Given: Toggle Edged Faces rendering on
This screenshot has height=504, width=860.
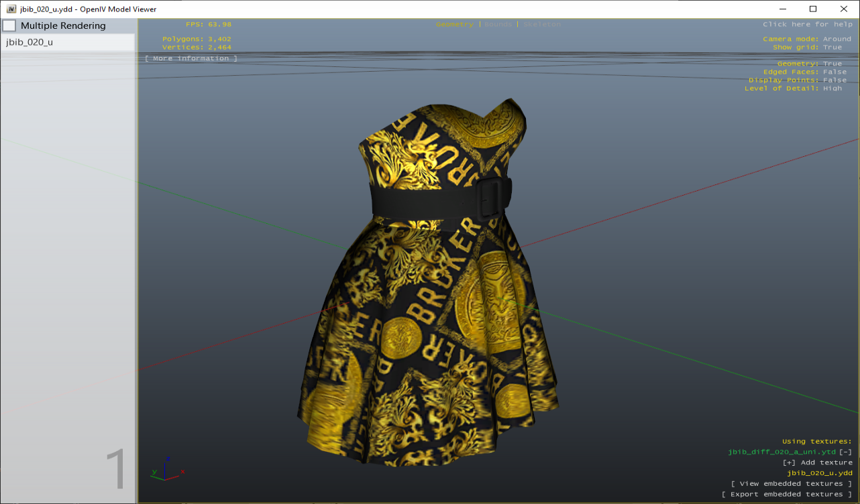Looking at the screenshot, I should (x=834, y=72).
